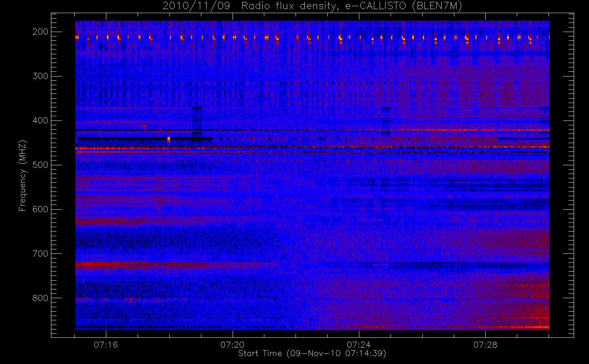Select the 500 frequency tick label
589x364 pixels.
[40, 165]
